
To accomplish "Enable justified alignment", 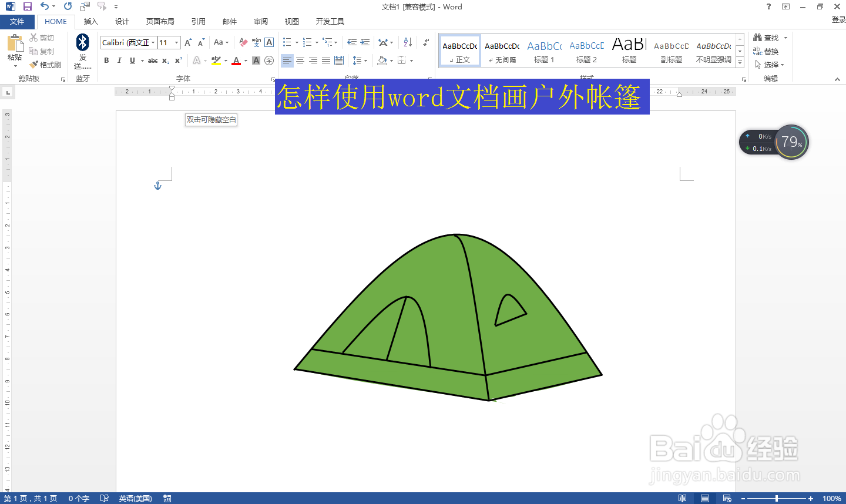I will coord(326,61).
